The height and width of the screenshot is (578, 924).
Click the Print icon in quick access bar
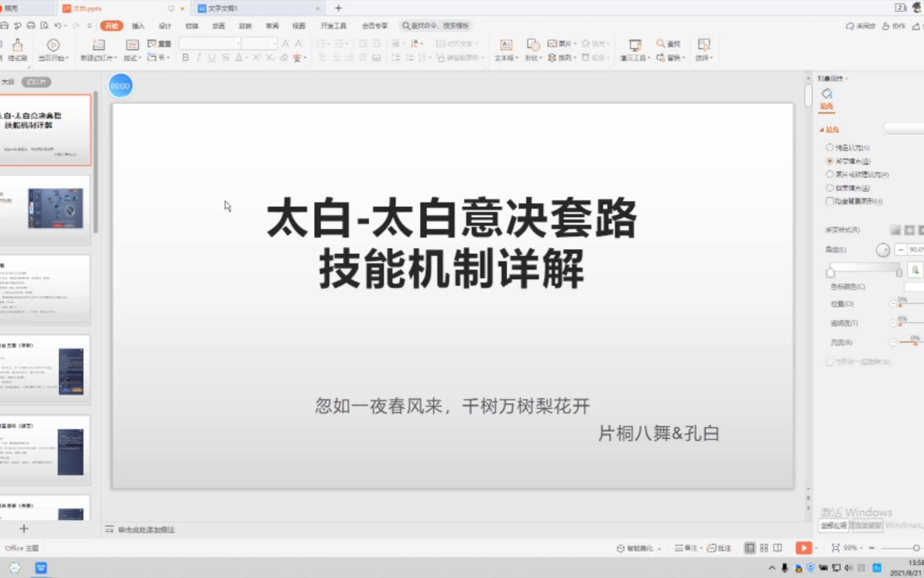31,25
